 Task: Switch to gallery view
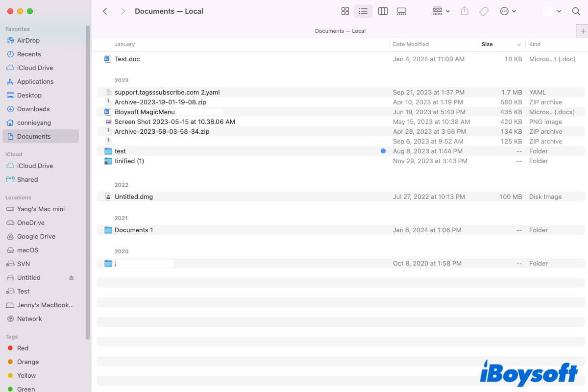(x=401, y=11)
